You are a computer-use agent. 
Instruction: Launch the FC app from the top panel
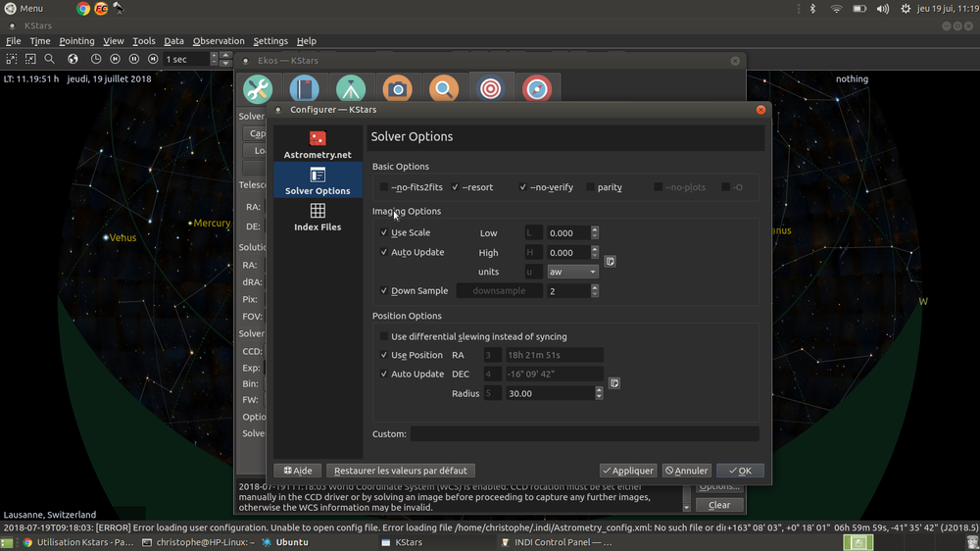101,8
